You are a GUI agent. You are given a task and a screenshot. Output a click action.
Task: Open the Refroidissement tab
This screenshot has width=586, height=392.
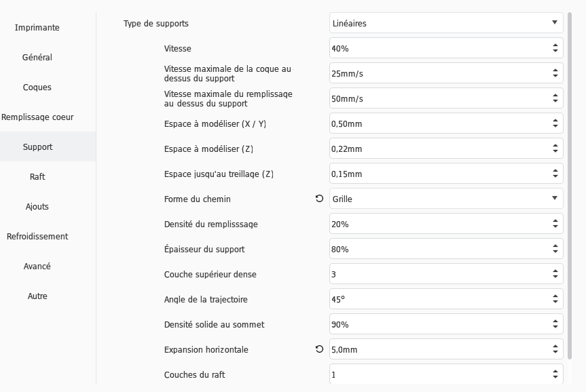tap(37, 237)
